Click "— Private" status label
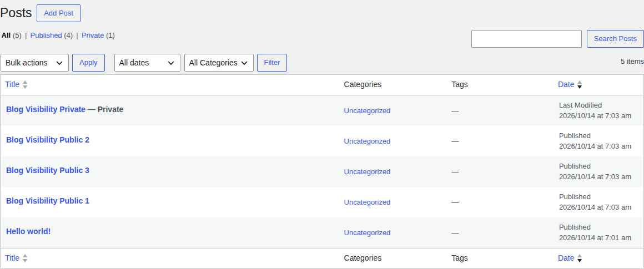 (x=105, y=109)
